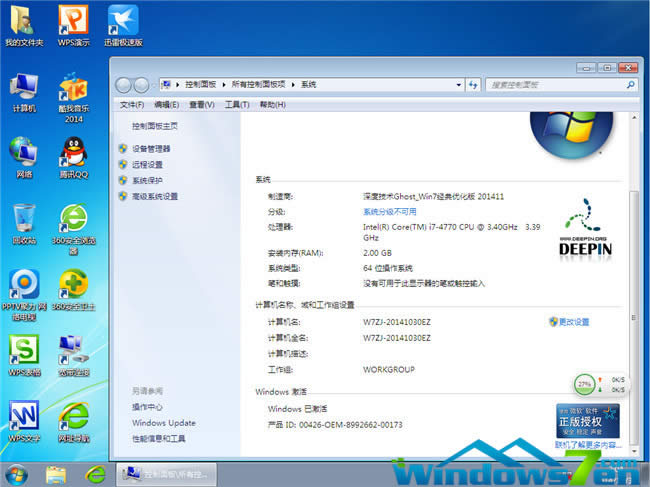Open the 文件(F) menu
The width and height of the screenshot is (650, 487).
point(132,105)
